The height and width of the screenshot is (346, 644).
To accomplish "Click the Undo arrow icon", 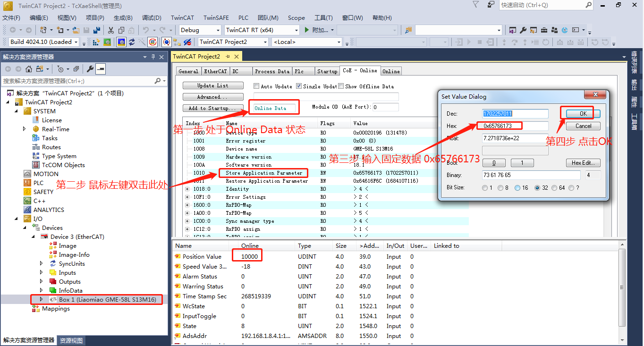I will [146, 30].
